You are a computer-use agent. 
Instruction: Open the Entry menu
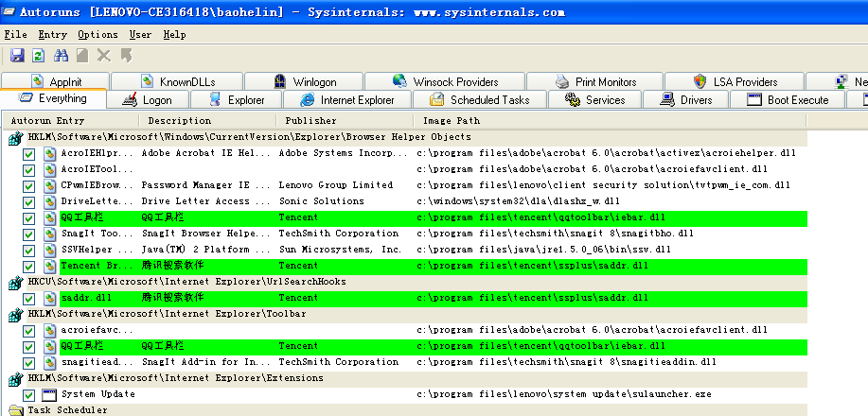pyautogui.click(x=53, y=34)
